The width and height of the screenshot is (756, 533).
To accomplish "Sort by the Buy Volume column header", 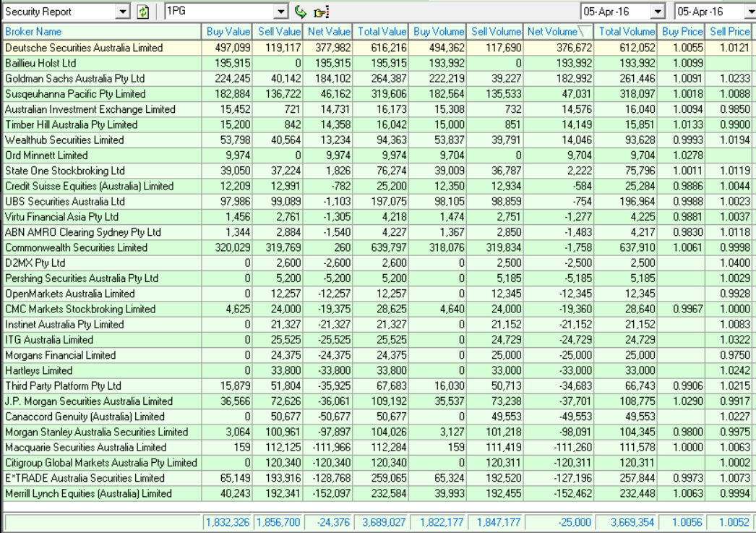I will point(438,32).
